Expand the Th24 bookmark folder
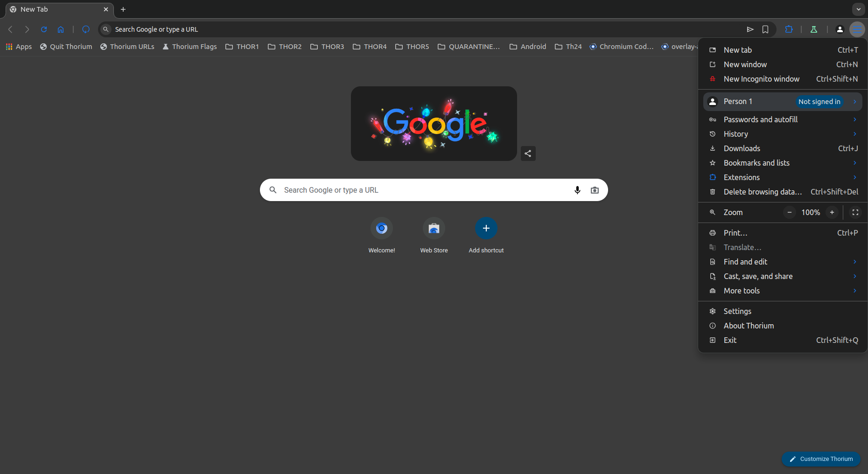868x474 pixels. pyautogui.click(x=568, y=47)
